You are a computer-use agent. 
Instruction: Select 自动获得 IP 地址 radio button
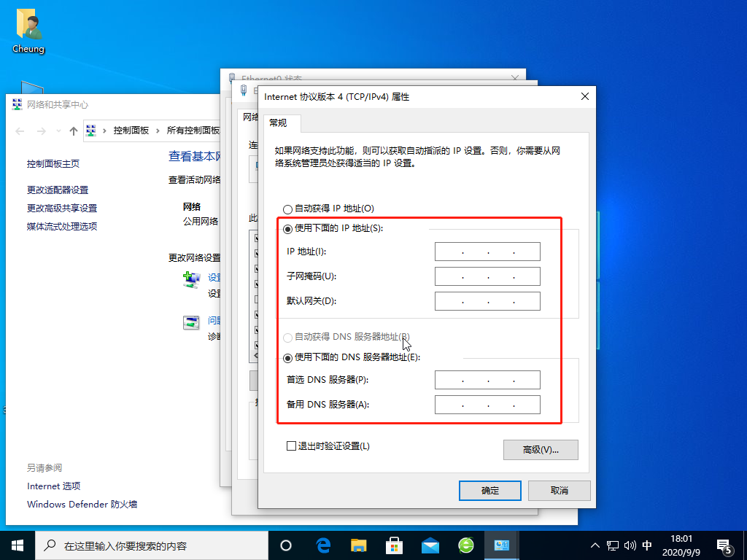tap(287, 209)
